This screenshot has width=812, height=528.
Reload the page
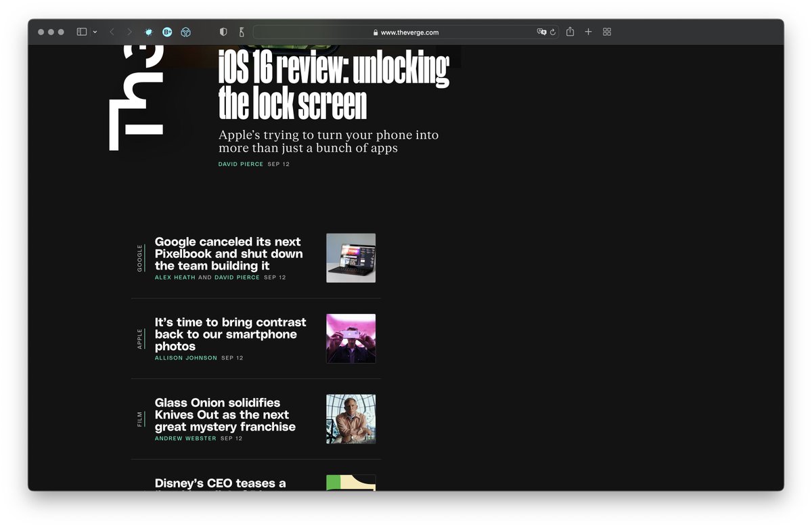tap(553, 32)
